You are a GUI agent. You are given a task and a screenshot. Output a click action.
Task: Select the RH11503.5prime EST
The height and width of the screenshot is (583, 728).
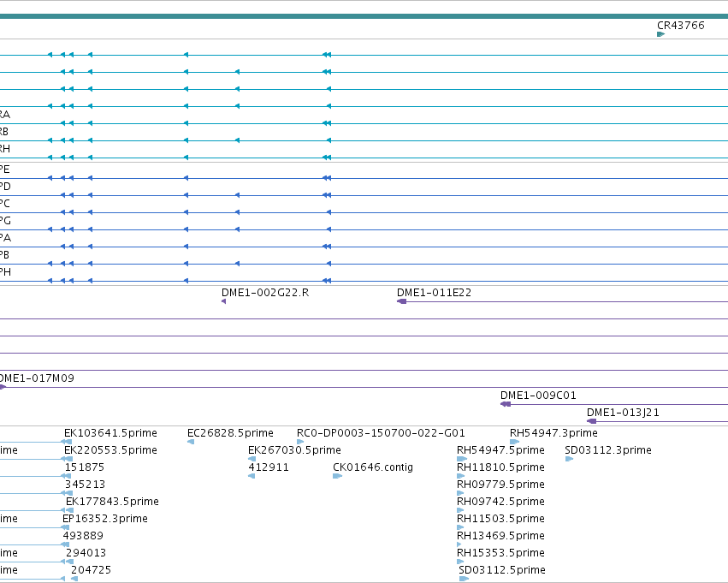pos(500,519)
